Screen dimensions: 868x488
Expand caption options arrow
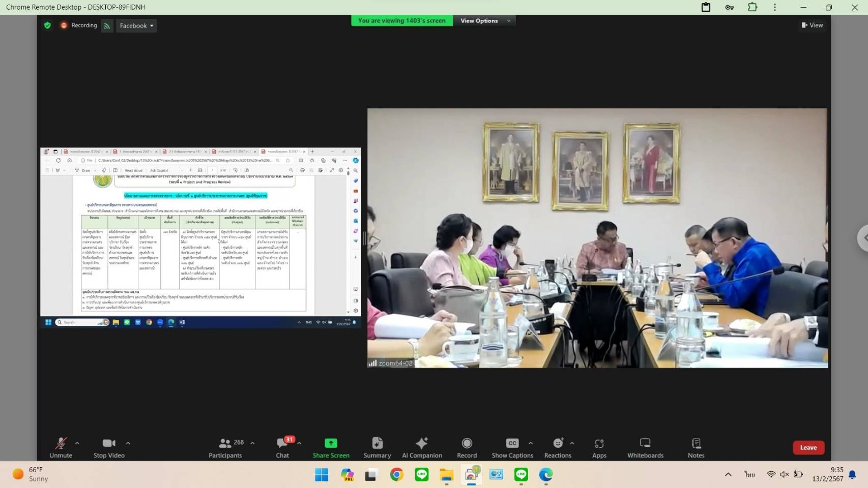(531, 443)
